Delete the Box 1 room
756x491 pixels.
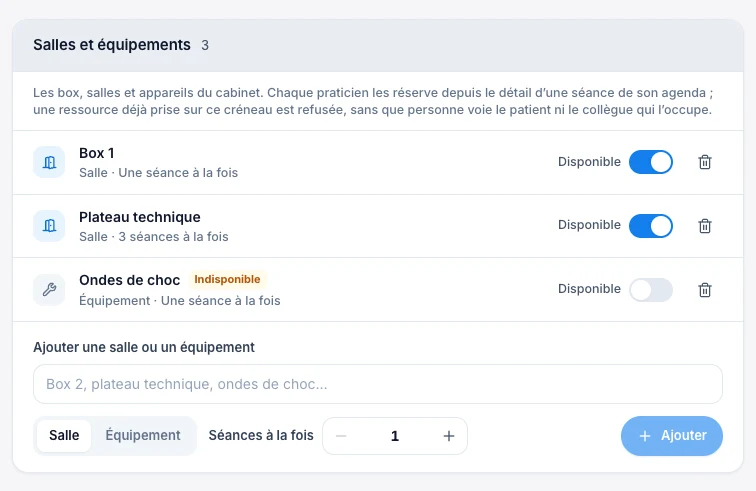pyautogui.click(x=705, y=162)
